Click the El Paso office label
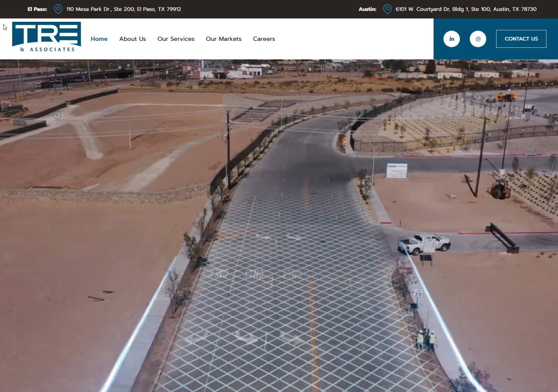The width and height of the screenshot is (558, 392). pos(37,9)
